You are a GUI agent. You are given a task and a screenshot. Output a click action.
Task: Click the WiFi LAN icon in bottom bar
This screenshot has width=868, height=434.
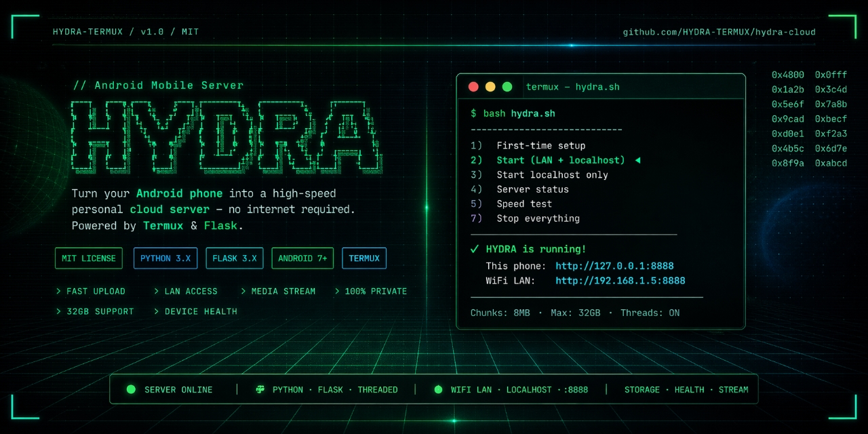(x=438, y=389)
